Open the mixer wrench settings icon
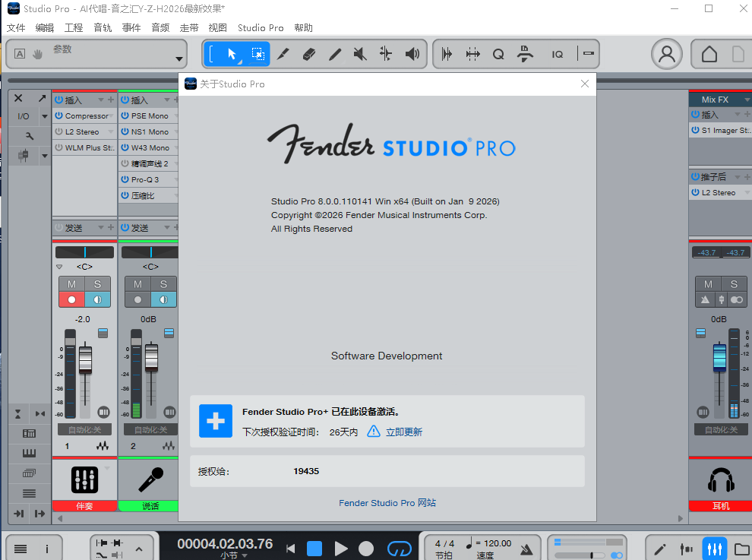The image size is (752, 560). (30, 136)
